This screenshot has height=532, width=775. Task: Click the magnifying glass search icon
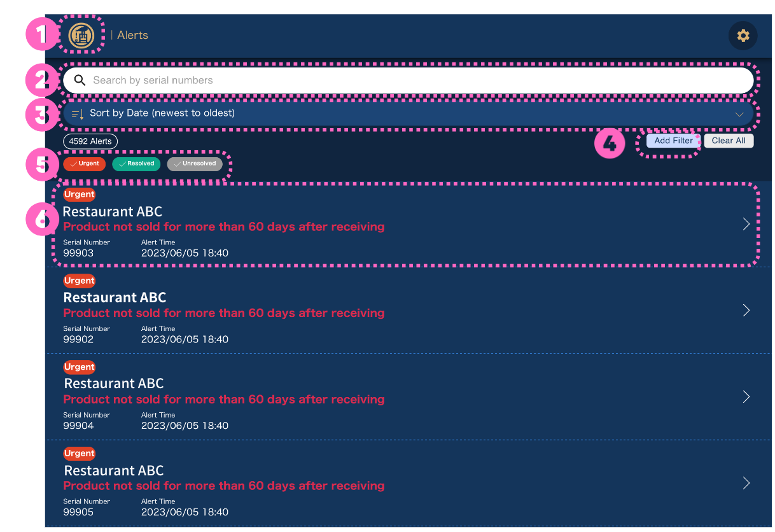click(80, 80)
